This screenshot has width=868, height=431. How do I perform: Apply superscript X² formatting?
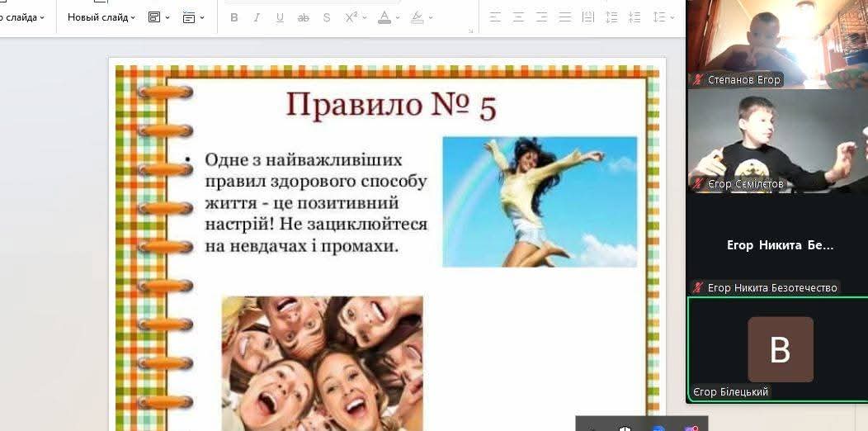pos(351,17)
